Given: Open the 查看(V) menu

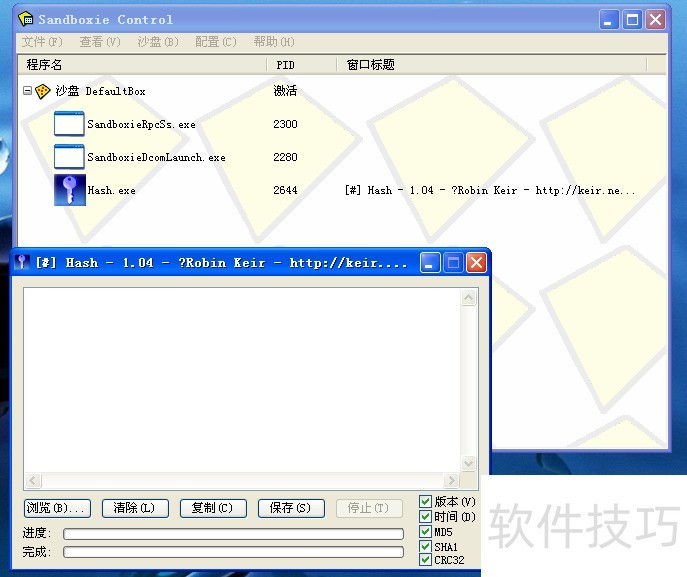Looking at the screenshot, I should point(100,42).
